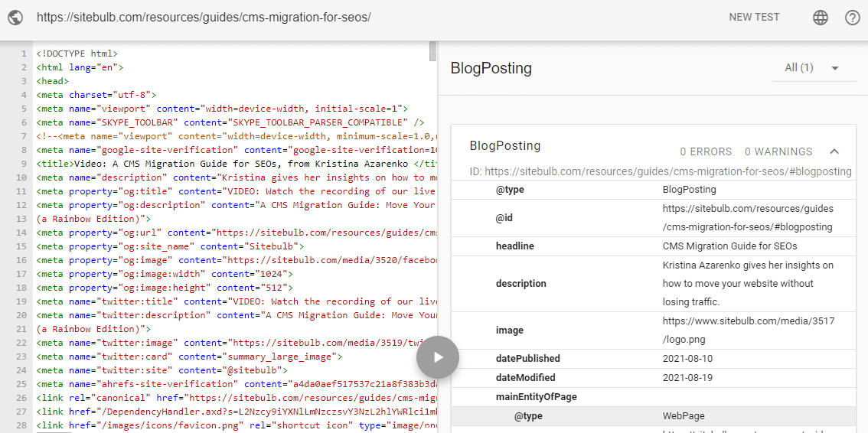Open the help question mark icon

coord(853,18)
